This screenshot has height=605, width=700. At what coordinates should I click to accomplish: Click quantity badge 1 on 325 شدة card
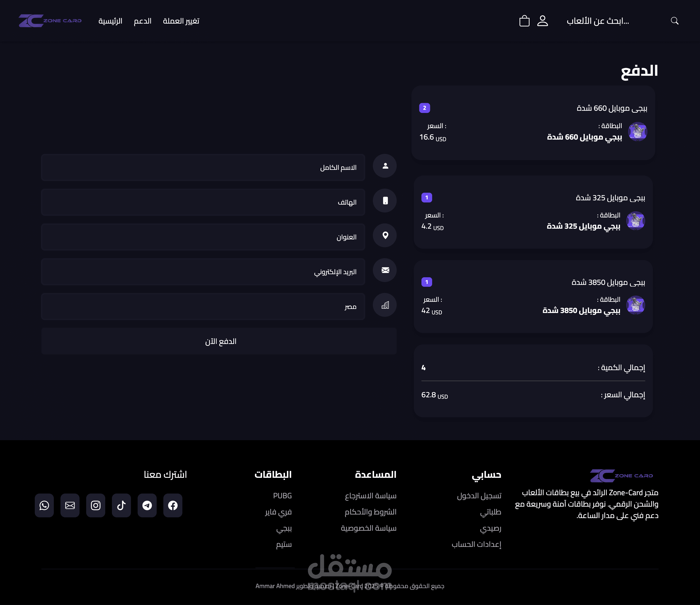(427, 197)
